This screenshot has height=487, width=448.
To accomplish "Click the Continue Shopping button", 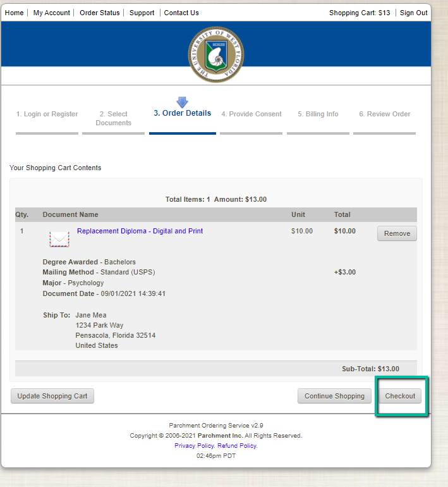I will point(334,396).
